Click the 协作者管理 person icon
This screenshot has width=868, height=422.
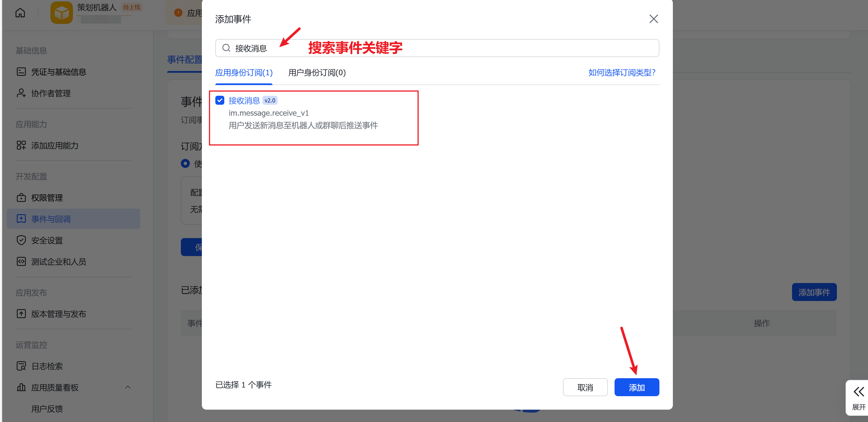(x=21, y=93)
